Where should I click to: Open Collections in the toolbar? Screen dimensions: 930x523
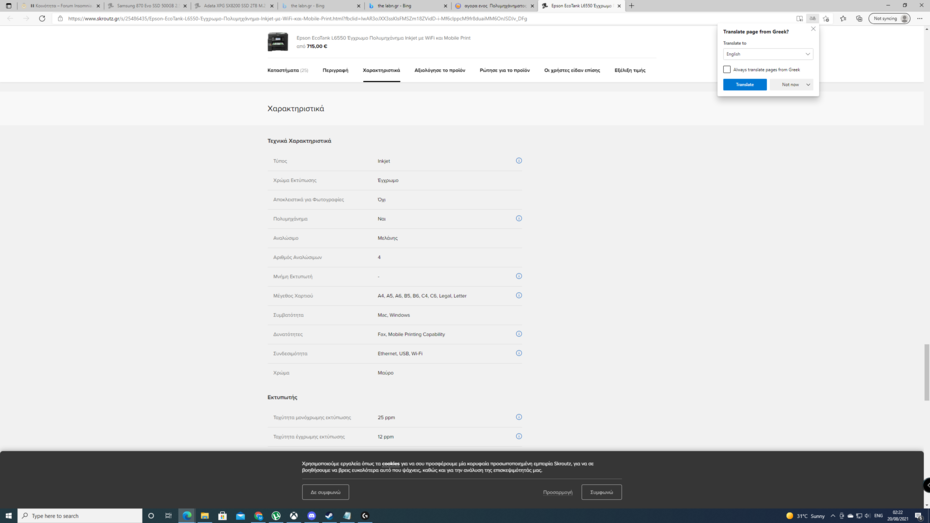pos(859,18)
